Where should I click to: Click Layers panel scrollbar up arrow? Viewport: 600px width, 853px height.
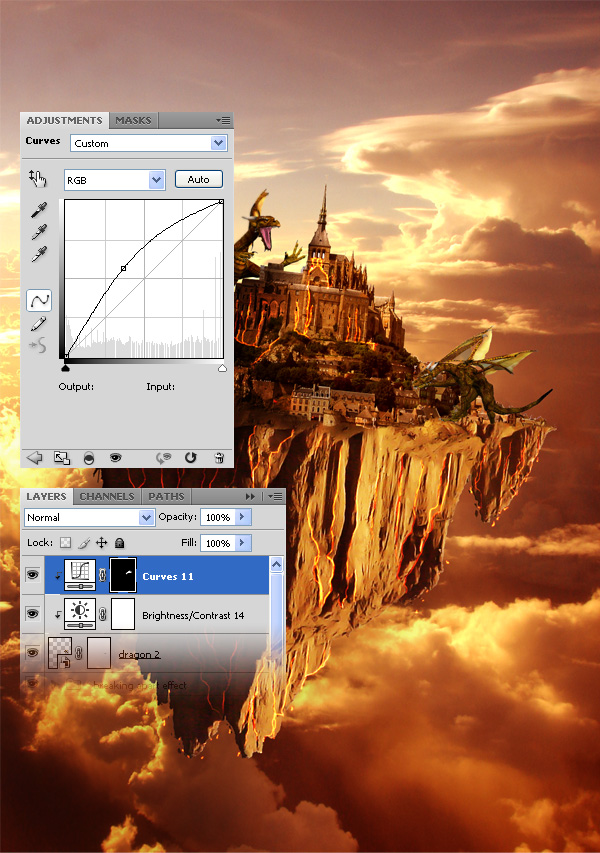click(276, 565)
